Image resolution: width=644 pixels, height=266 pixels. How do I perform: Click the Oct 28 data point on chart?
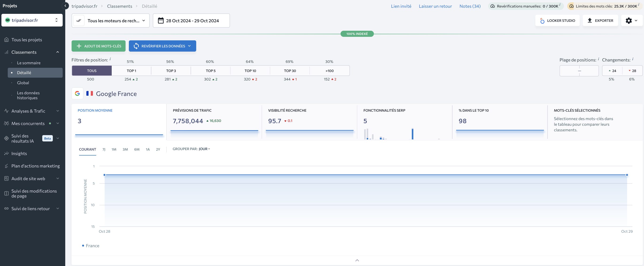coord(104,175)
